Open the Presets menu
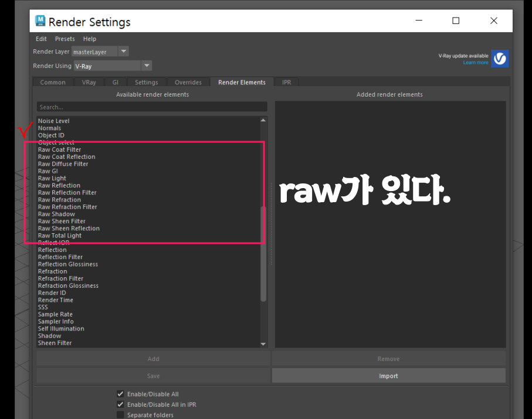The height and width of the screenshot is (419, 532). pos(65,39)
